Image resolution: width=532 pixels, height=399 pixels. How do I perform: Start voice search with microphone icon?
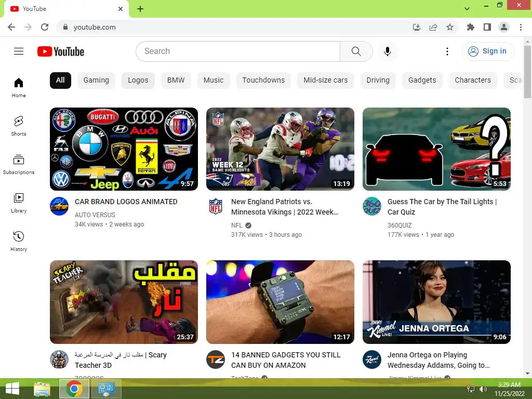pyautogui.click(x=388, y=51)
